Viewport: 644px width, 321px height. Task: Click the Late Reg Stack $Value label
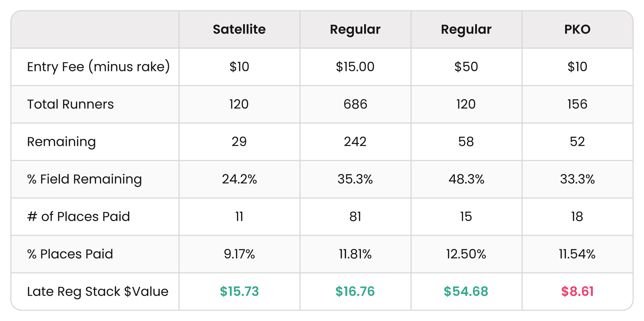click(97, 291)
